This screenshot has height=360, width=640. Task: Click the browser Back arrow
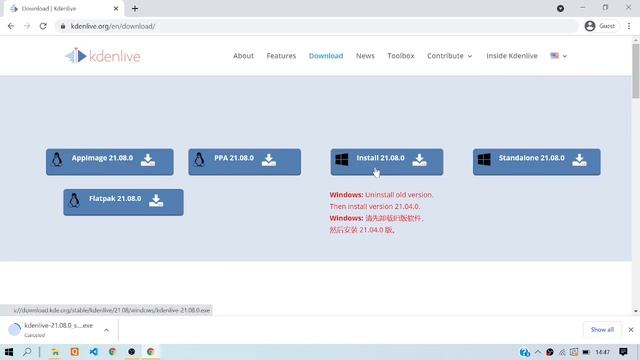click(x=11, y=26)
